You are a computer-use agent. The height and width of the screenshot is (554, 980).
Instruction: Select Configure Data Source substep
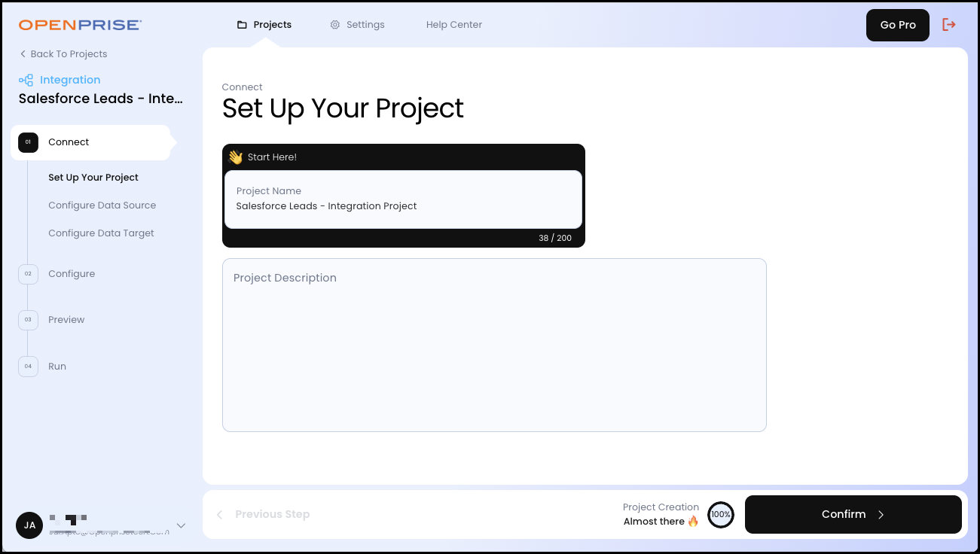click(x=102, y=205)
